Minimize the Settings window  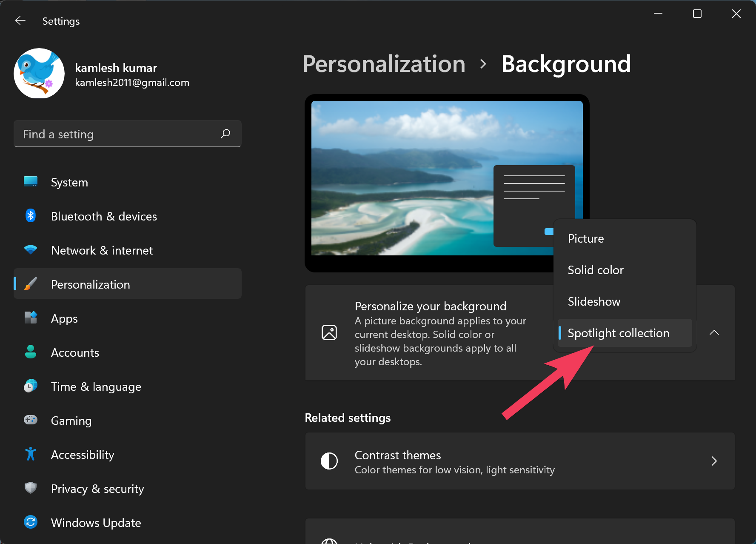coord(658,14)
